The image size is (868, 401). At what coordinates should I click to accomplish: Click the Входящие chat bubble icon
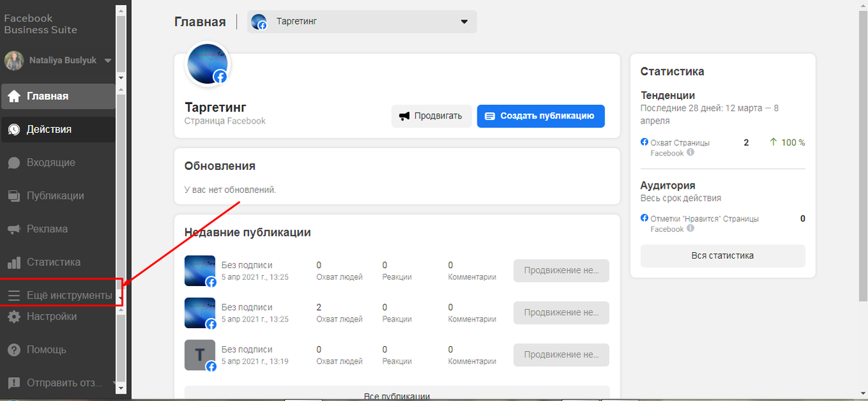14,163
